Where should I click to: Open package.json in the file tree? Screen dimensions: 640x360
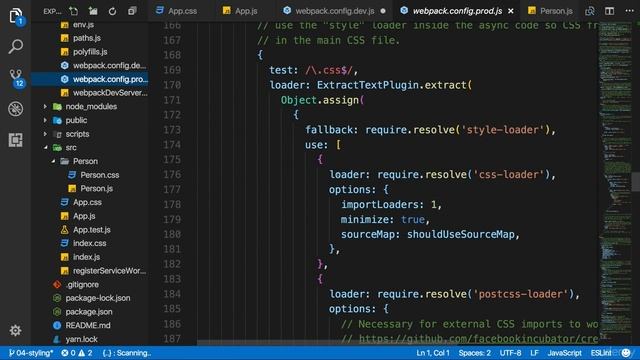click(x=89, y=312)
